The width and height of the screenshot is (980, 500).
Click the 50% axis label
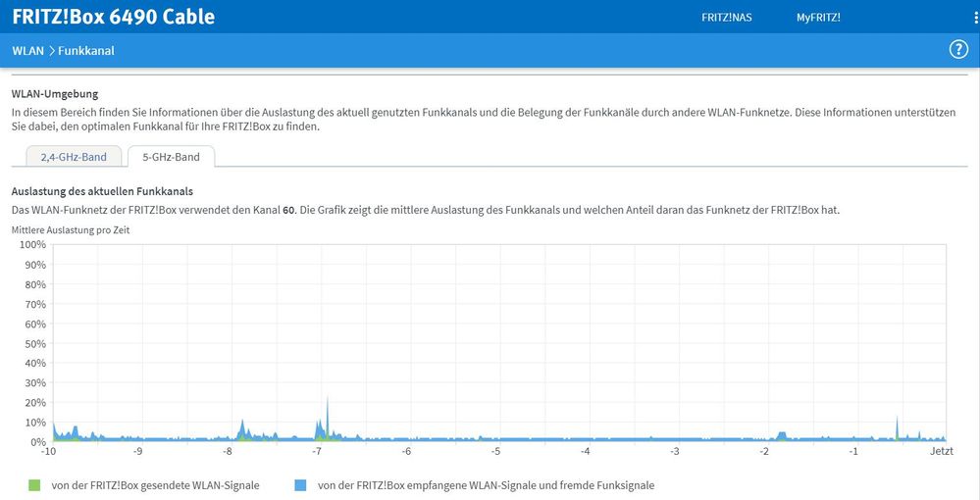point(35,344)
